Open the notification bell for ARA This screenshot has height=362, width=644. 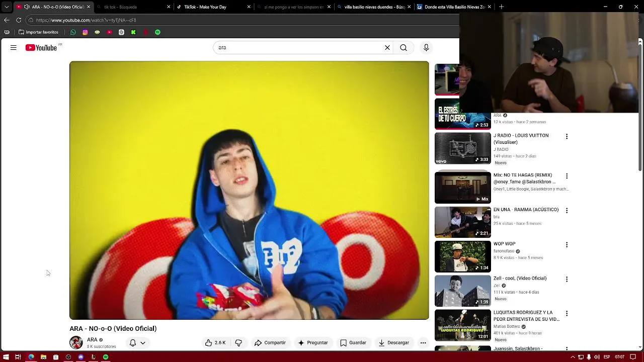(133, 343)
